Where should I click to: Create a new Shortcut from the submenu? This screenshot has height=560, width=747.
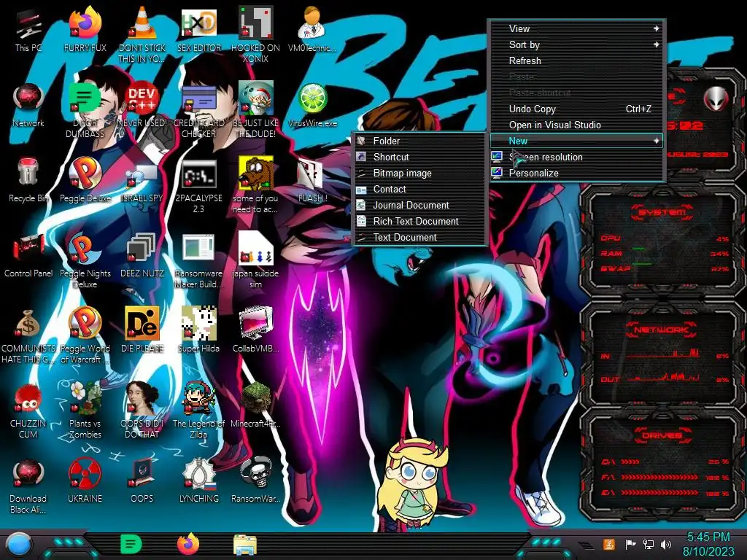click(x=419, y=157)
